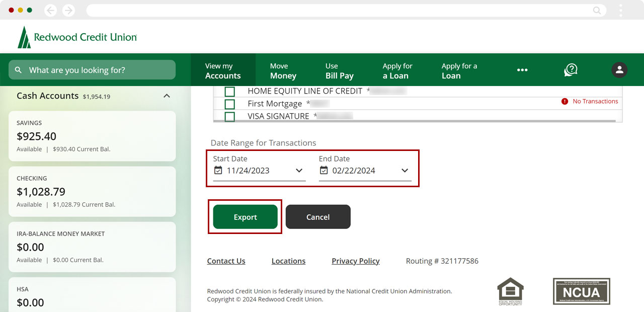Click the Date Range for Transactions heading
The width and height of the screenshot is (644, 312).
pos(263,143)
